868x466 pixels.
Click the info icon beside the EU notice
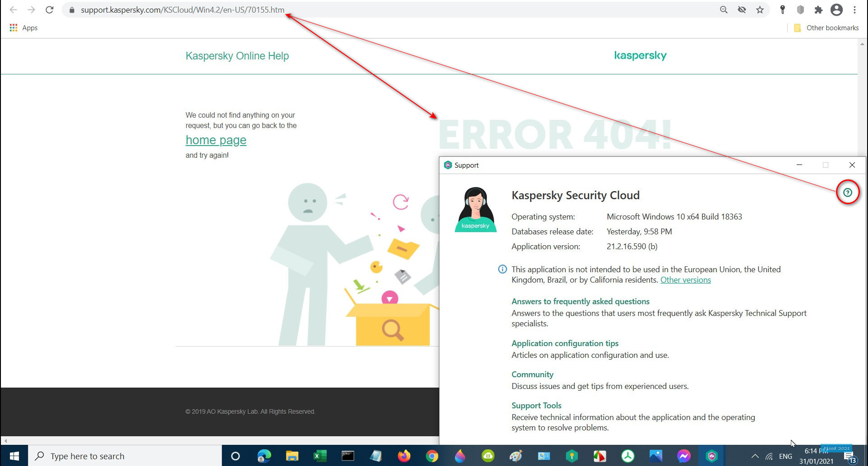(502, 269)
